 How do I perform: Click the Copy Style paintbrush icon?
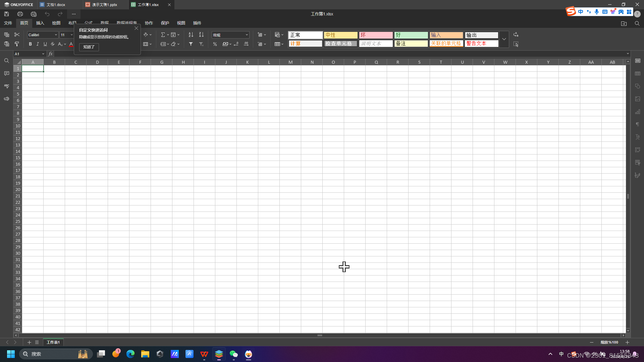[x=17, y=44]
